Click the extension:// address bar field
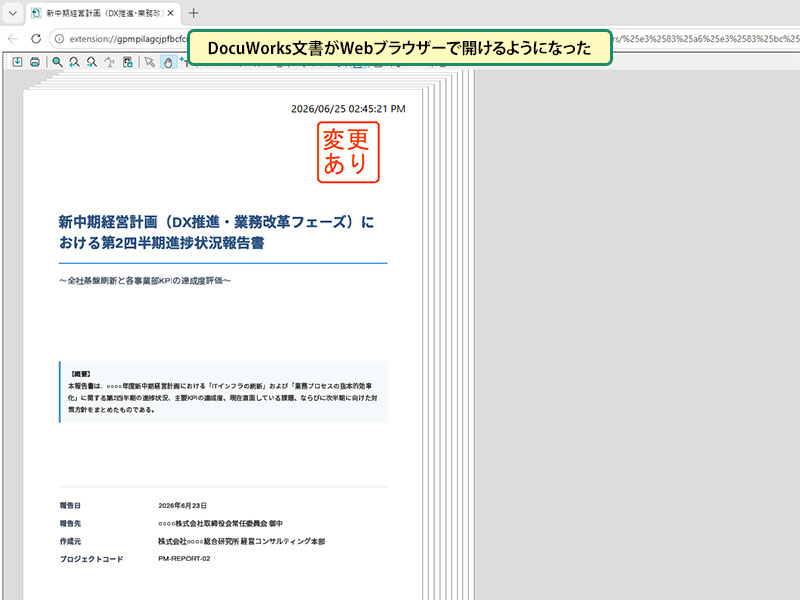 tap(128, 39)
